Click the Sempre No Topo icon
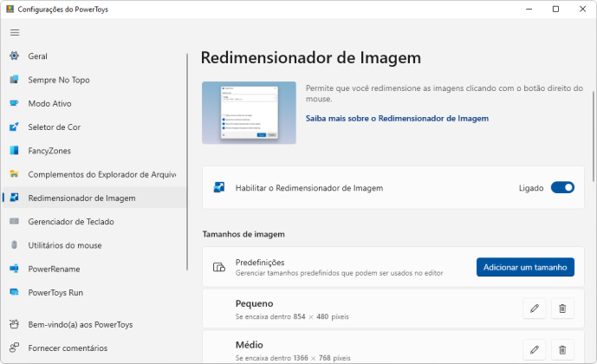Viewport: 597px width, 364px height. click(x=14, y=80)
